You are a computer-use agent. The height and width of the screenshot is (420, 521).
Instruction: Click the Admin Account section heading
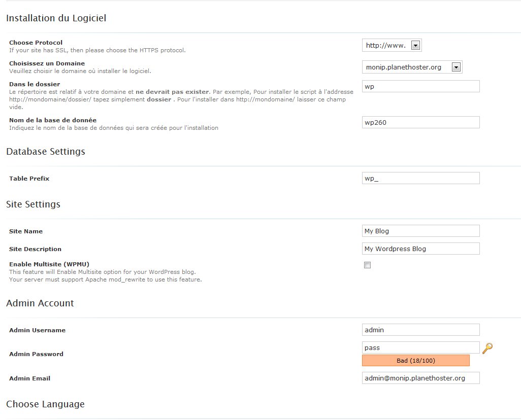[x=40, y=303]
